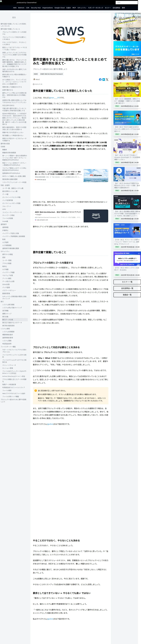Share the article on Facebook
The height and width of the screenshot is (644, 141).
[x=100, y=80]
